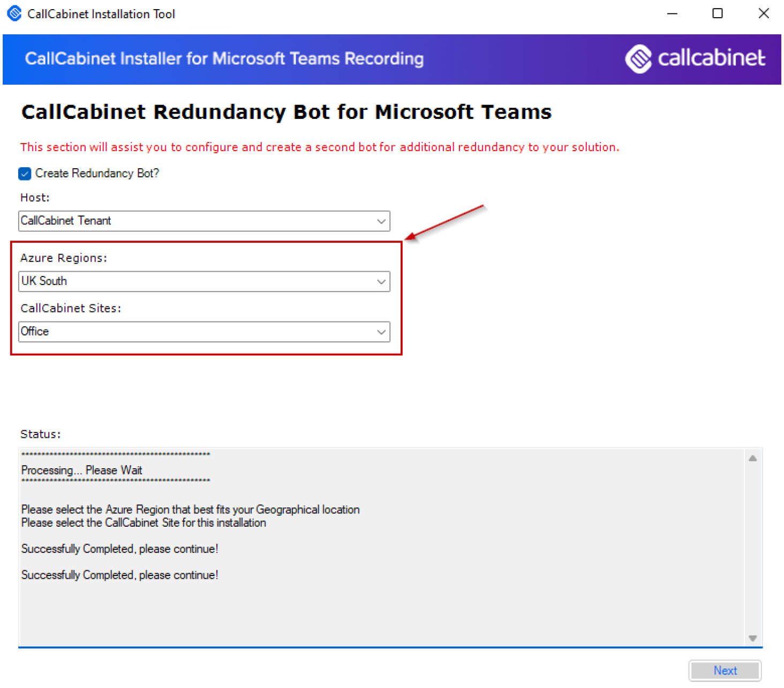Click the 'Processing... Please Wait' status line
Viewport: 784px width, 688px height.
81,470
